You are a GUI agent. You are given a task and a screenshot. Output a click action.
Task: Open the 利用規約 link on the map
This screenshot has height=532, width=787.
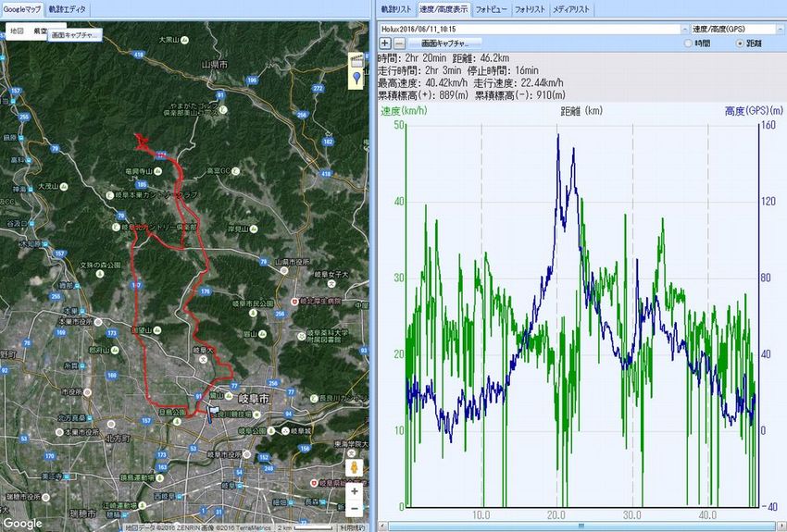tap(353, 527)
